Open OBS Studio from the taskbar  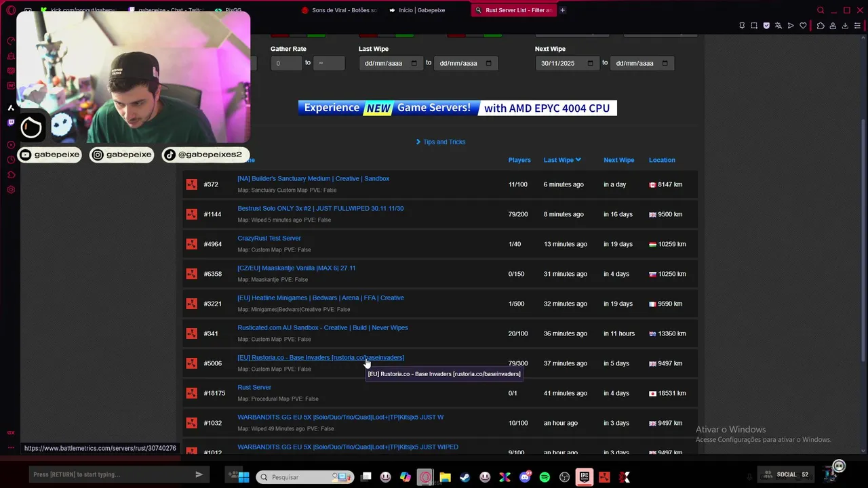(564, 477)
